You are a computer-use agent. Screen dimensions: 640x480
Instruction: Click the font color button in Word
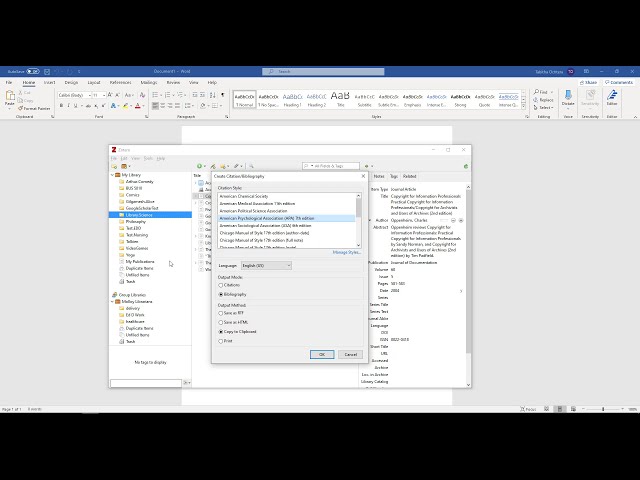coord(138,106)
